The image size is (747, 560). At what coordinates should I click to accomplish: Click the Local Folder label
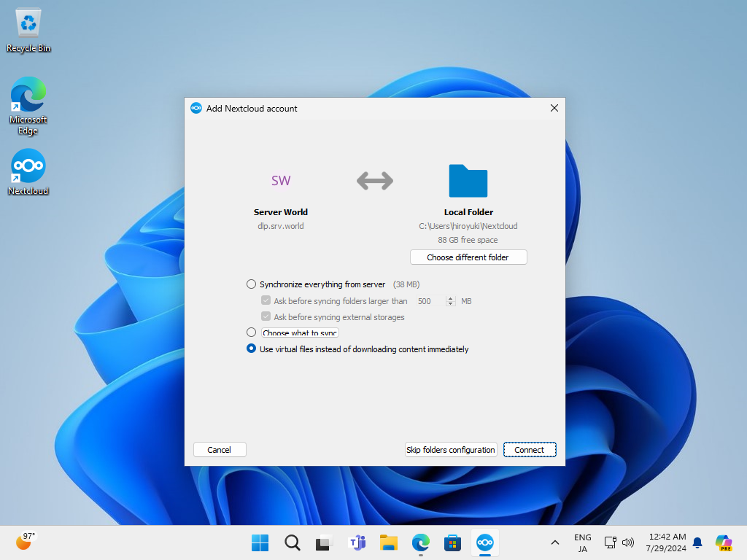[468, 212]
